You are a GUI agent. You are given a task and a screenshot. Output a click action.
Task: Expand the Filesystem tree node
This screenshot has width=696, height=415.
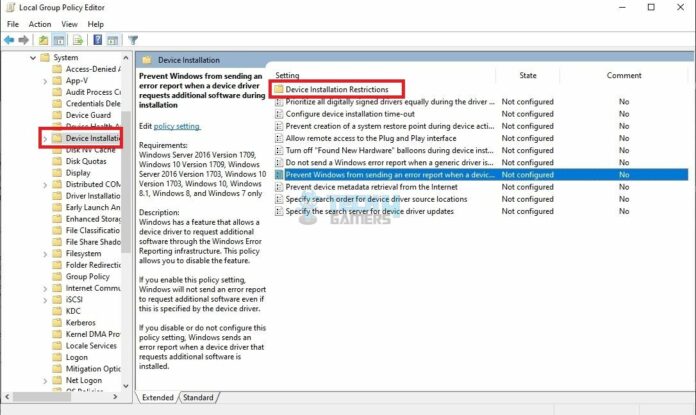[x=45, y=254]
